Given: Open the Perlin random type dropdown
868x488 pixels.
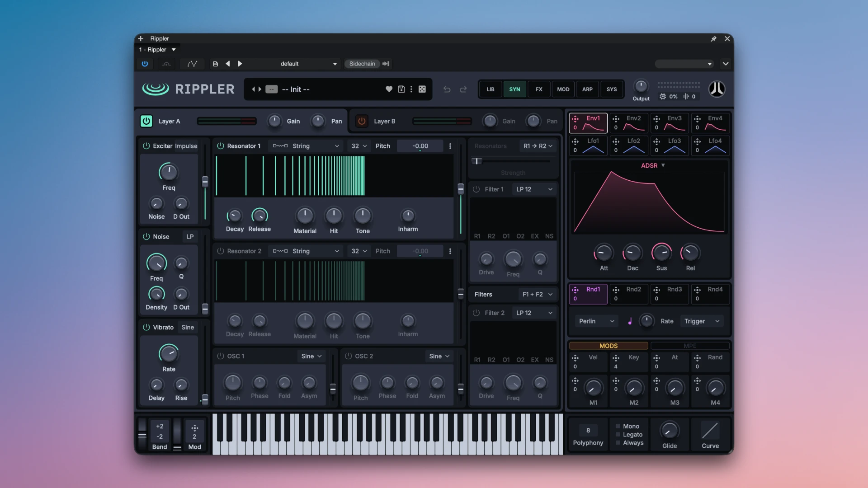Looking at the screenshot, I should tap(596, 321).
